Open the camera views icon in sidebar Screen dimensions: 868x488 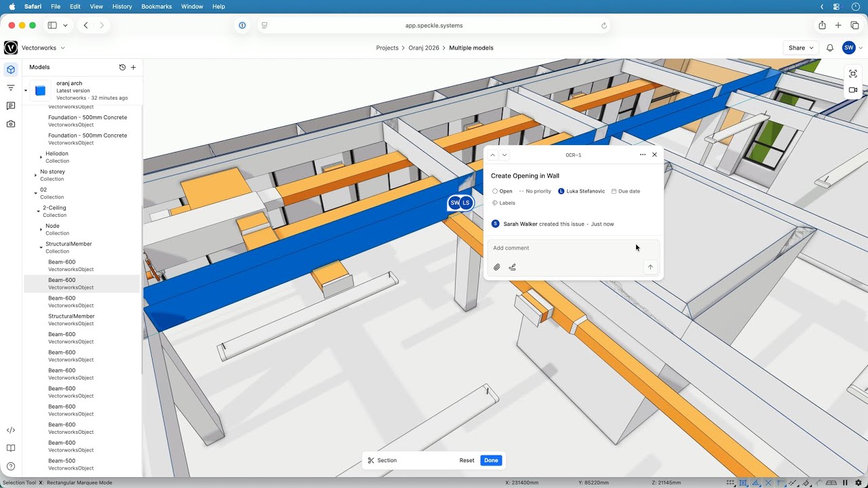click(x=11, y=124)
